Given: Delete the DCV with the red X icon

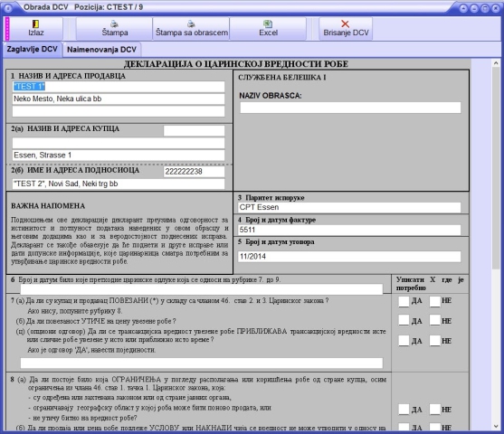Looking at the screenshot, I should pos(346,24).
